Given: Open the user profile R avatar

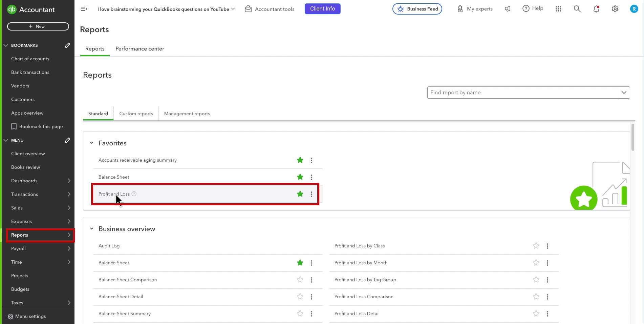Looking at the screenshot, I should point(634,9).
